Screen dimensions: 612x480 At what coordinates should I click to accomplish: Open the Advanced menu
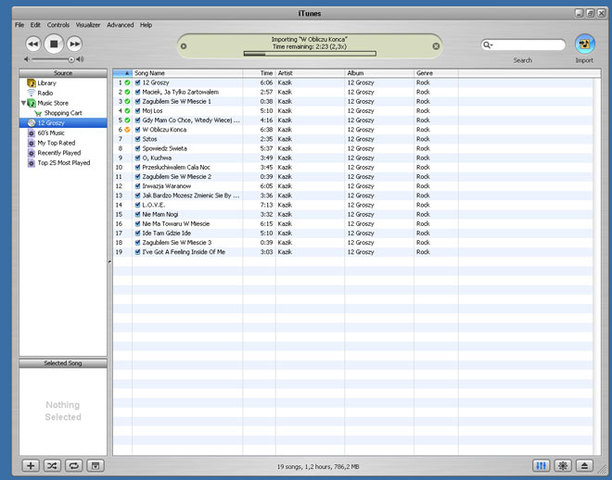pyautogui.click(x=120, y=25)
